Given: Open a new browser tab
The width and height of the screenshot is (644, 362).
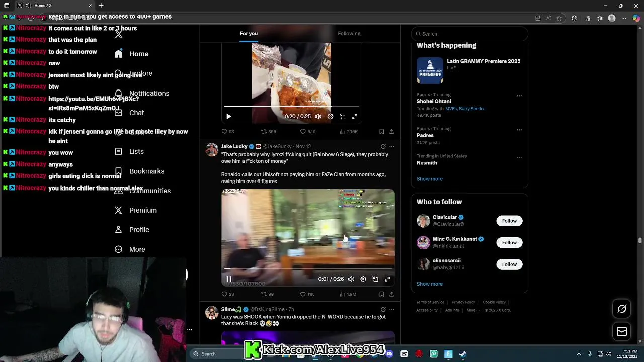Looking at the screenshot, I should coord(101,5).
